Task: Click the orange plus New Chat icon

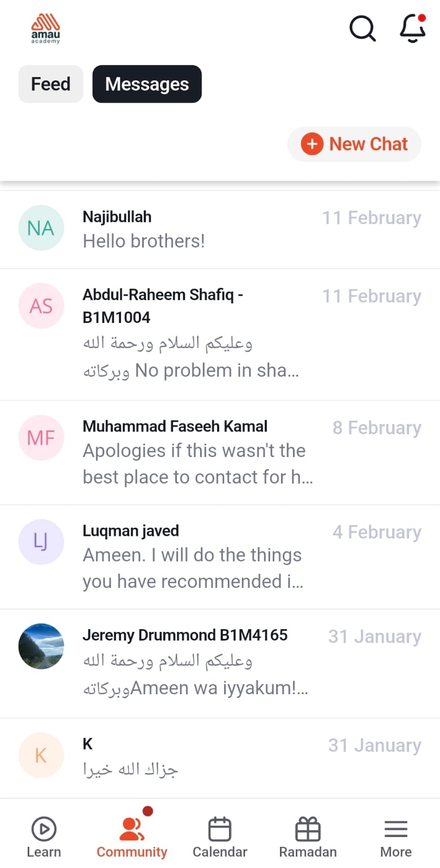Action: pos(312,144)
